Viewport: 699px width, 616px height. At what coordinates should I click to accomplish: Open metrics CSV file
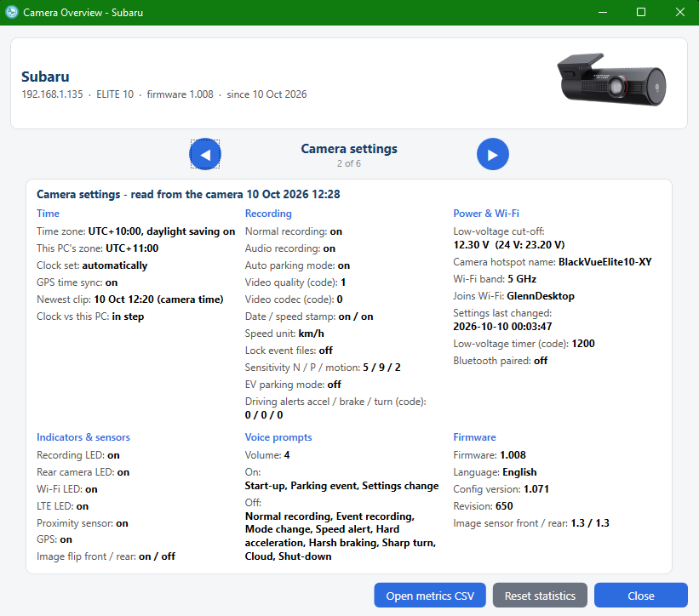click(x=430, y=596)
